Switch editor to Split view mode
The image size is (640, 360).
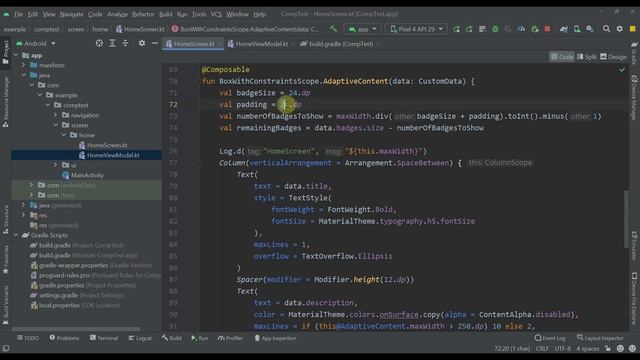(587, 57)
